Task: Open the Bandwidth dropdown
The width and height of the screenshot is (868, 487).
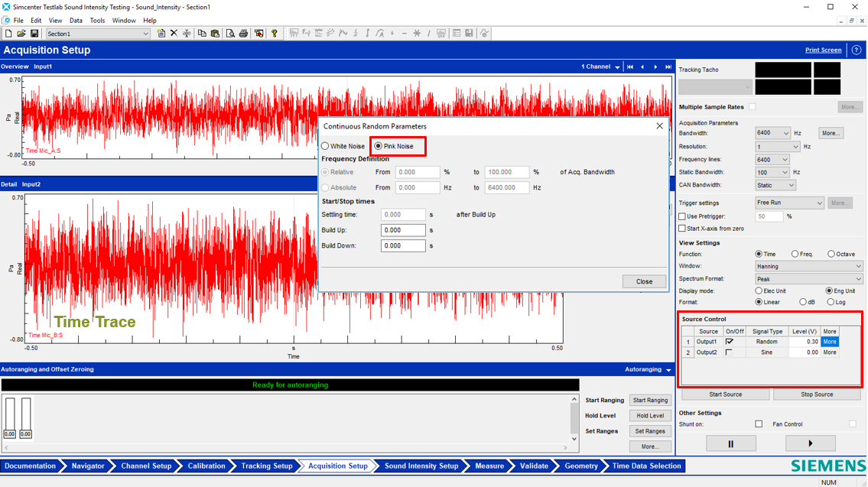Action: 772,133
